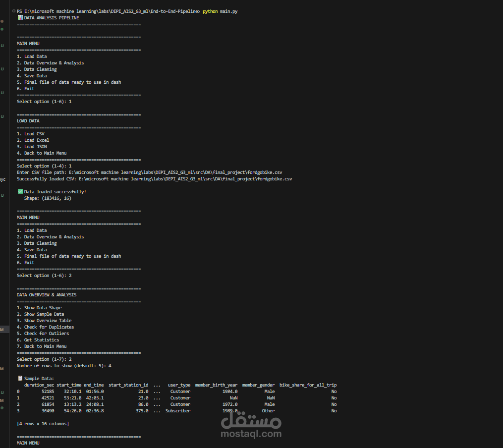Click the end time value 02:36.8
This screenshot has height=448, width=503.
click(95, 411)
